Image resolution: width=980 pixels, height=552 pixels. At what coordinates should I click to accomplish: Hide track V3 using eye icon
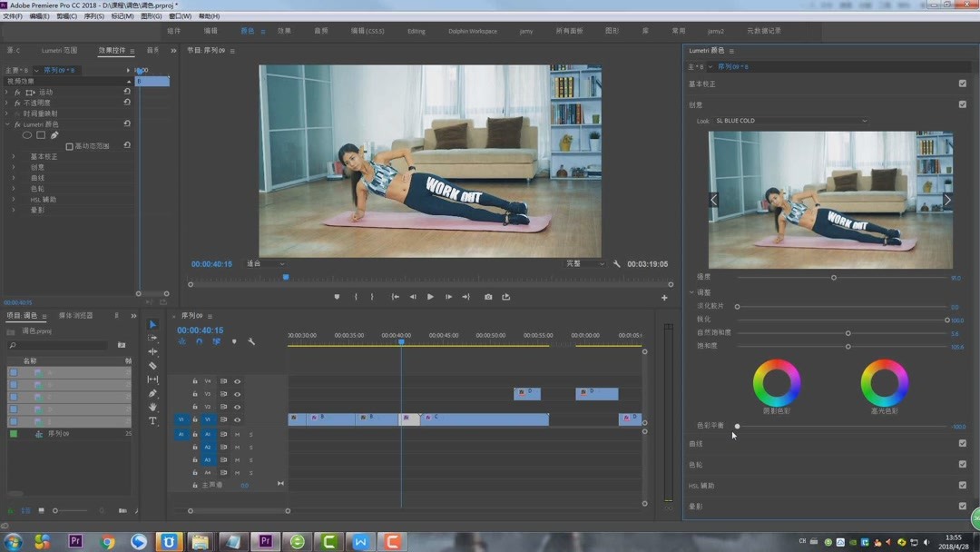point(238,394)
